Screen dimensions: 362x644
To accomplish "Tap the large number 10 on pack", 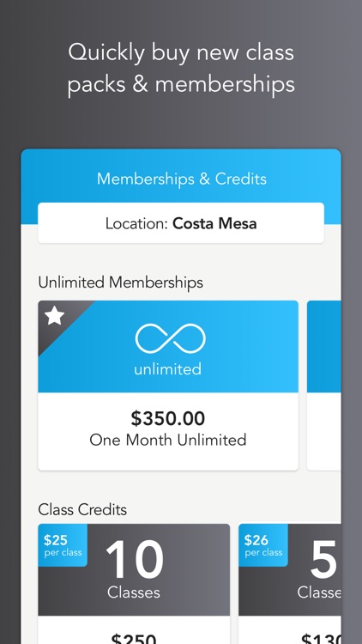I will click(134, 559).
